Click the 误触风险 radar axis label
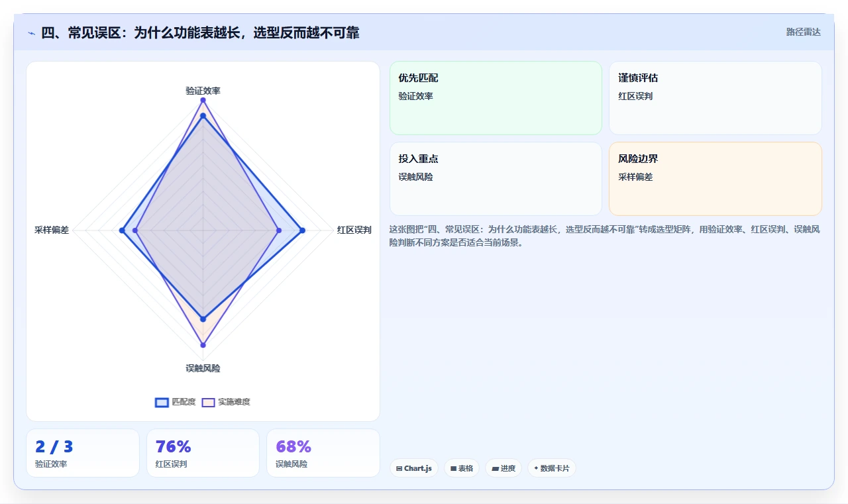The image size is (848, 504). point(203,368)
